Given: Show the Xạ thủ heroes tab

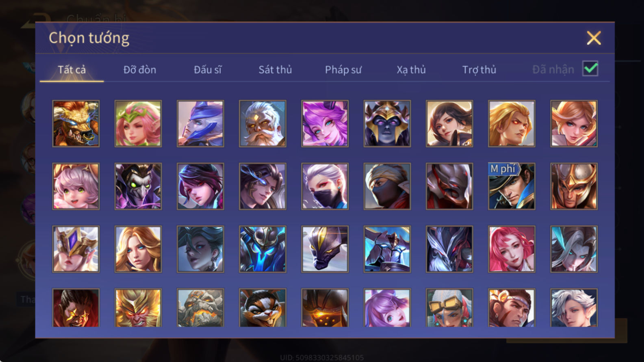Looking at the screenshot, I should [x=411, y=70].
